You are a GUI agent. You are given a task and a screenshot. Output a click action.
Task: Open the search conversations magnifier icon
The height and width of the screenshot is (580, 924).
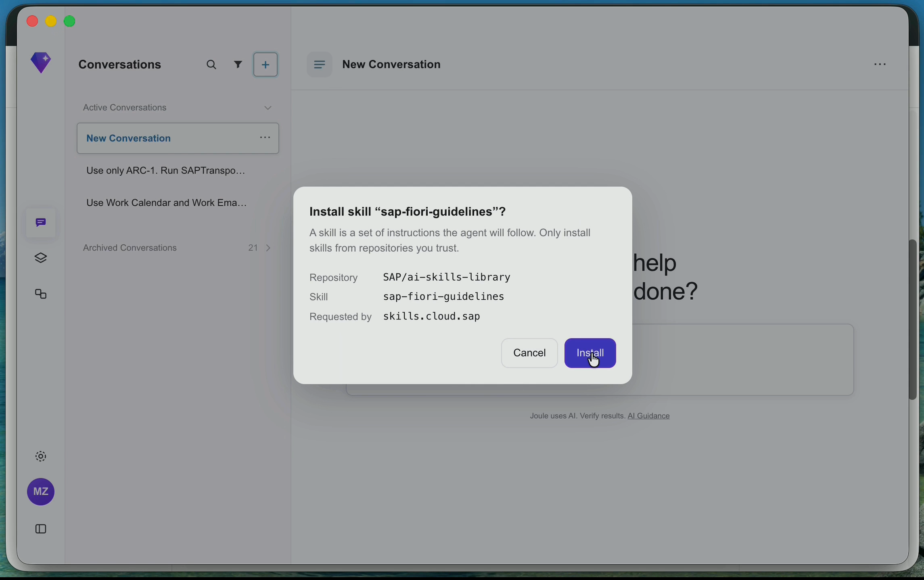tap(211, 65)
